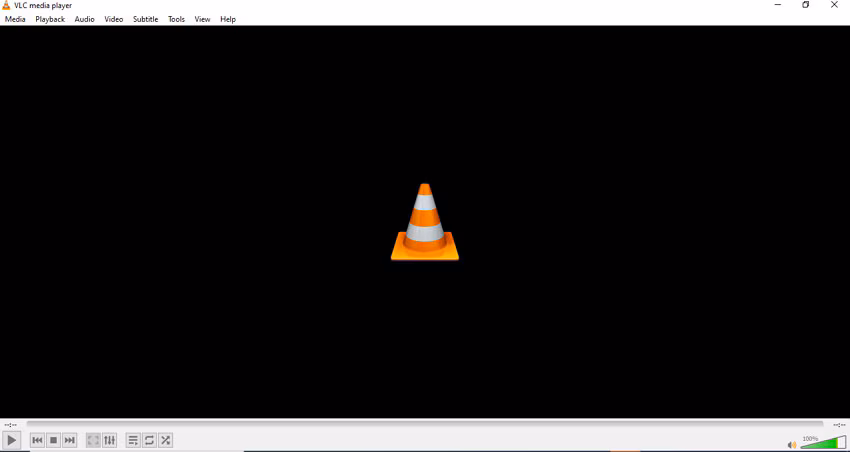Toggle random shuffle playback
The width and height of the screenshot is (850, 452).
pyautogui.click(x=165, y=441)
